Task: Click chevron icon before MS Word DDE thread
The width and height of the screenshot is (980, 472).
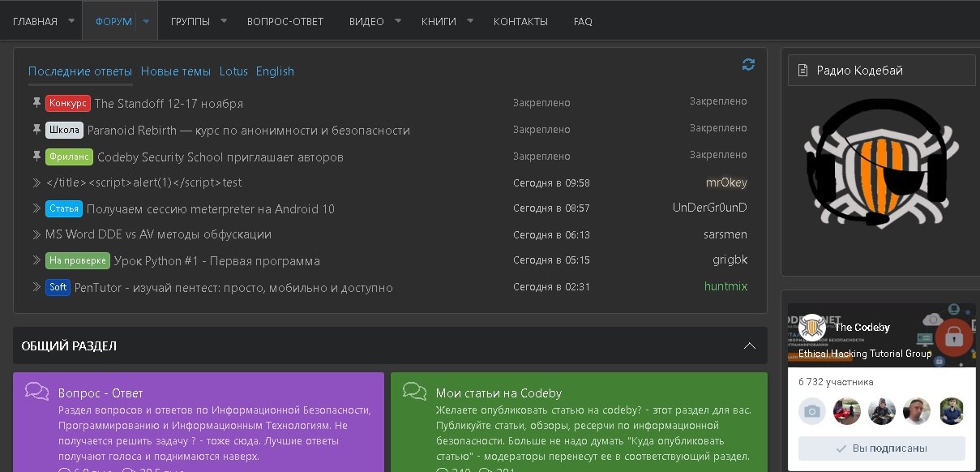Action: (x=36, y=234)
